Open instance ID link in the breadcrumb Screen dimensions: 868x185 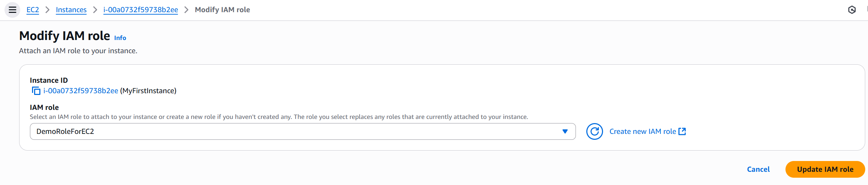[141, 10]
